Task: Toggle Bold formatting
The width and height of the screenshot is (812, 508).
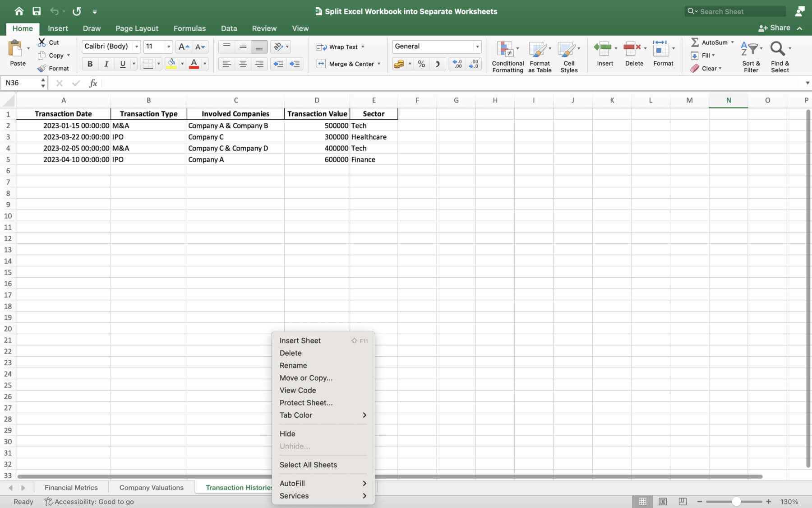Action: pos(90,64)
